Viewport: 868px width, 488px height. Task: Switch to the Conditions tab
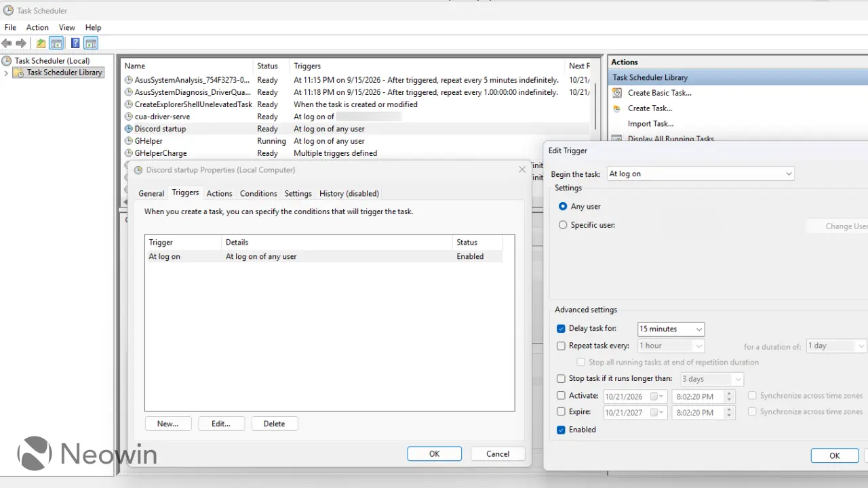coord(258,194)
